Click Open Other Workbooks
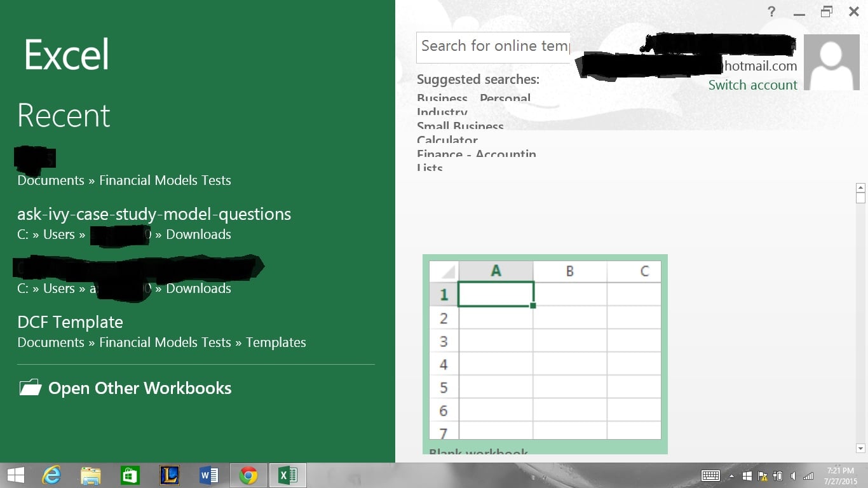868x488 pixels. [x=139, y=388]
